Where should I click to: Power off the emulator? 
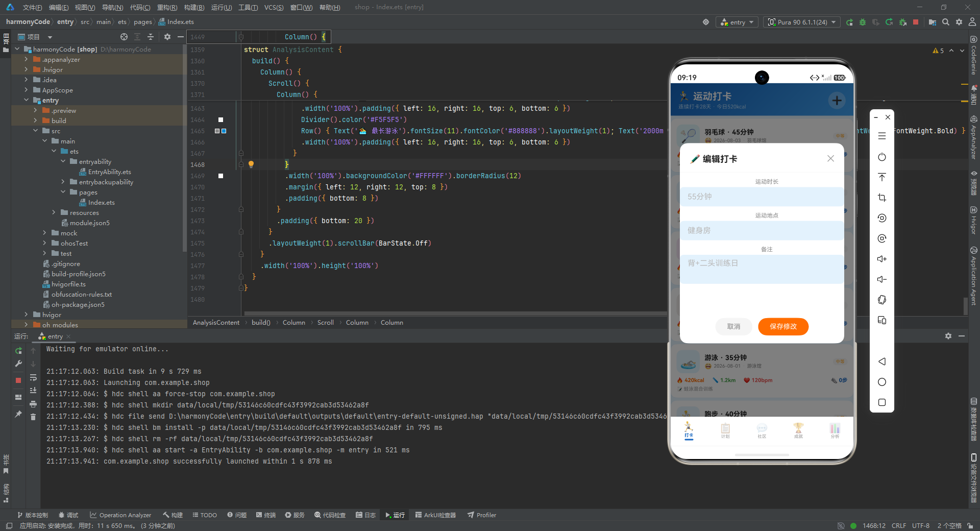click(x=882, y=157)
